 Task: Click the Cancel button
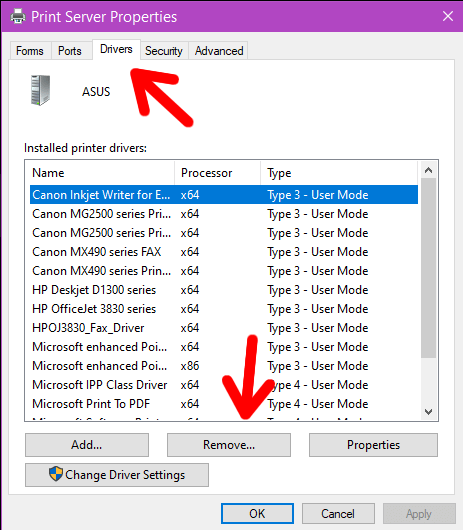pyautogui.click(x=338, y=513)
